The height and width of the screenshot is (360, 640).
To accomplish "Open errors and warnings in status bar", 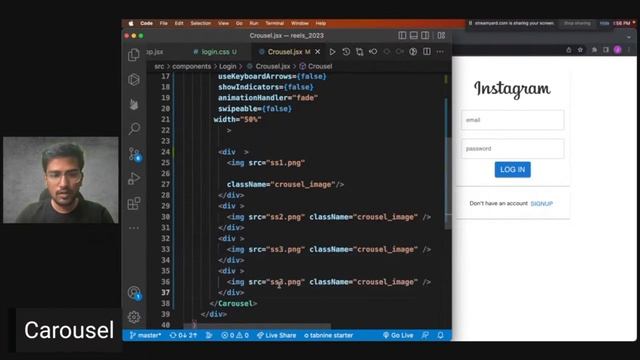I will pos(235,335).
